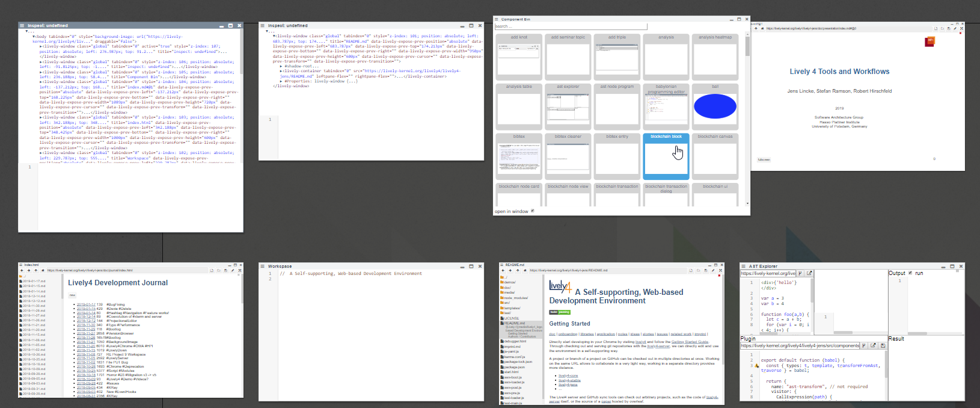Click the blue ball component preview
This screenshot has height=408, width=980.
pos(715,107)
